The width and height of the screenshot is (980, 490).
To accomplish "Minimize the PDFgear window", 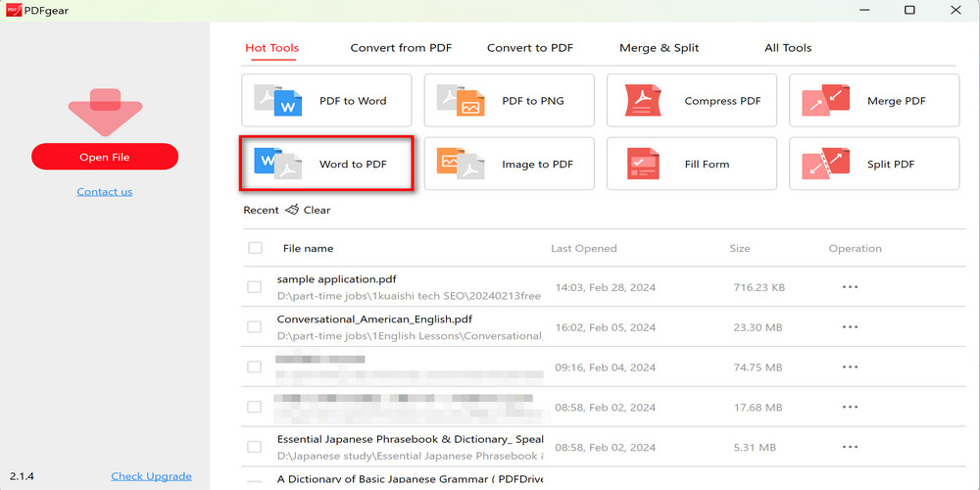I will (865, 10).
